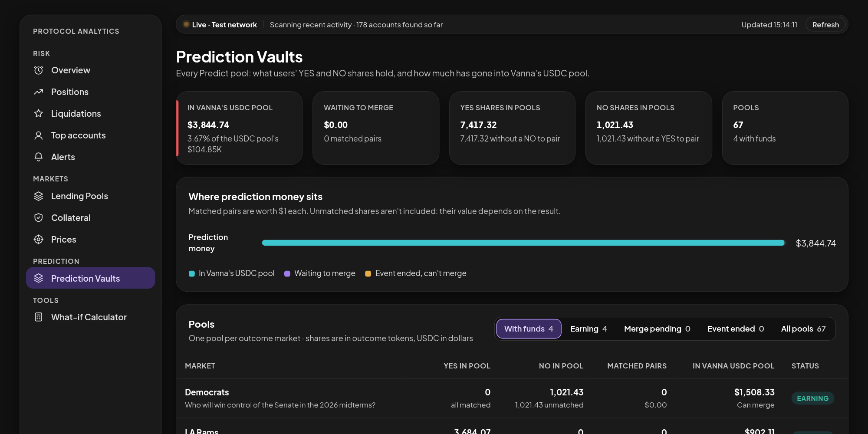Click the NO Shares in Pools card
The height and width of the screenshot is (434, 868).
click(x=649, y=128)
